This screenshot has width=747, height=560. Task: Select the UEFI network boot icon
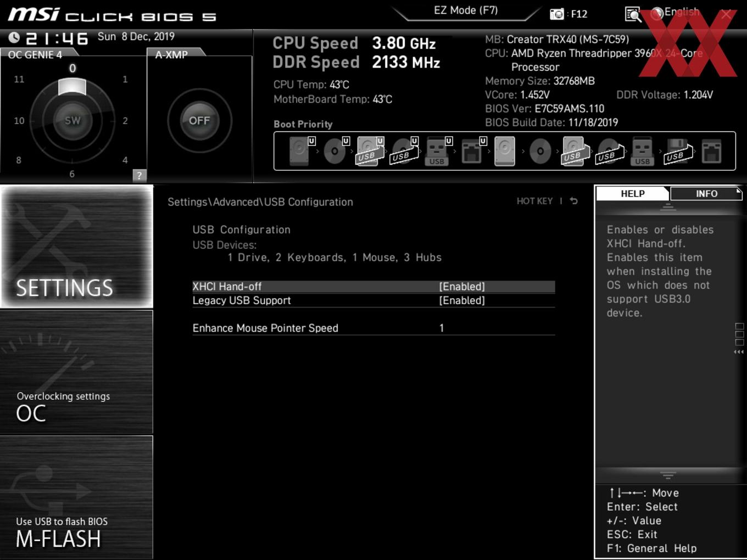coord(472,150)
